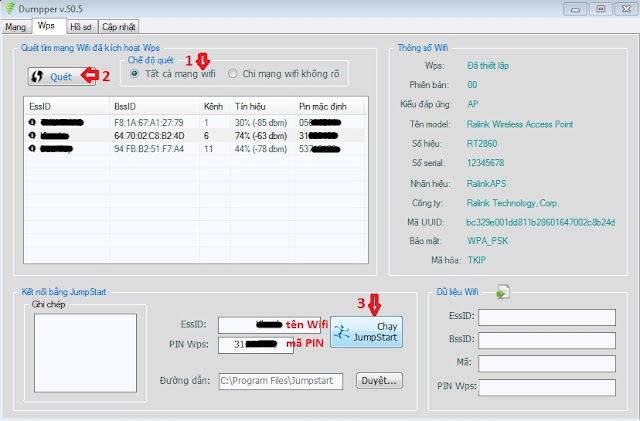Select 'Chỉ mạng wifi không rõ' scan mode

(233, 74)
